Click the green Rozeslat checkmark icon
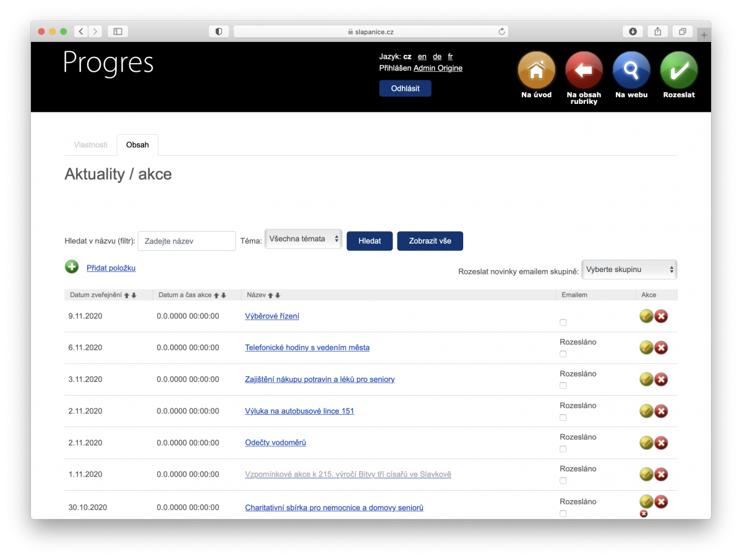Screen dimensions: 742x560 [679, 70]
